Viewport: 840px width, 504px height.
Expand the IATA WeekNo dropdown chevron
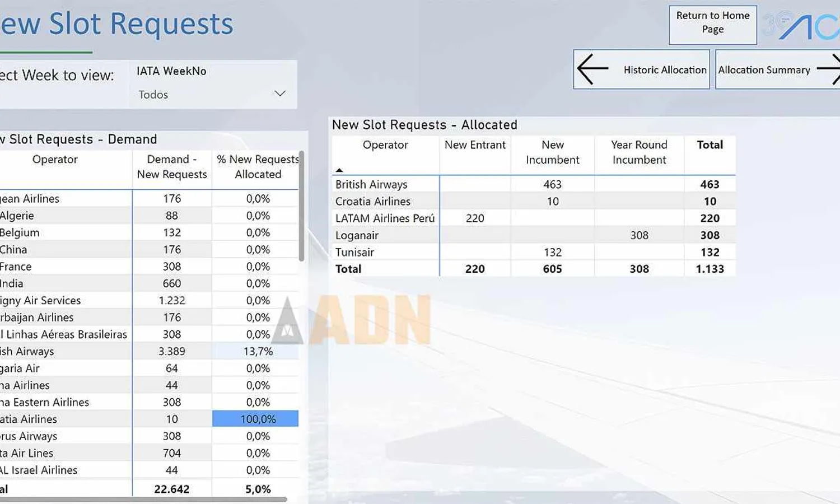pyautogui.click(x=280, y=94)
